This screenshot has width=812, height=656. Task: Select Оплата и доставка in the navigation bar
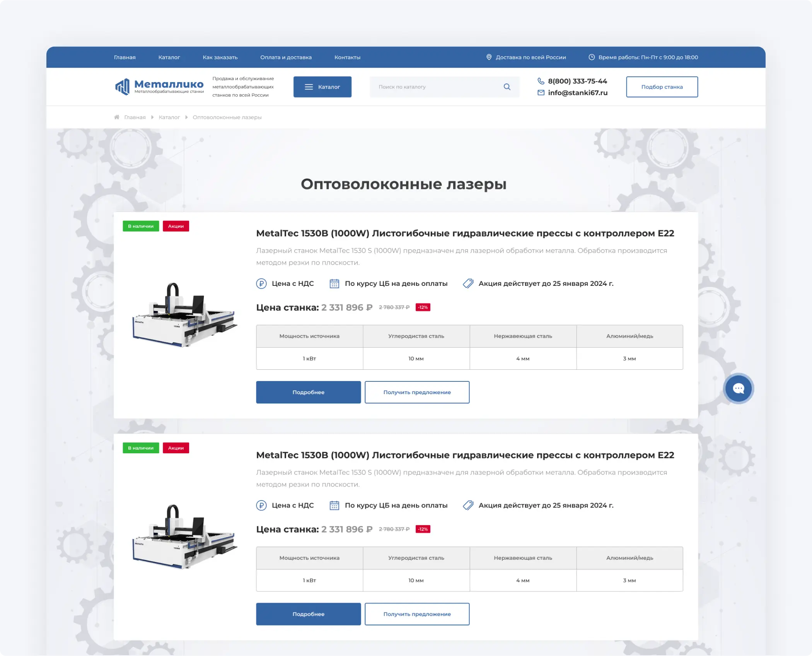tap(286, 57)
